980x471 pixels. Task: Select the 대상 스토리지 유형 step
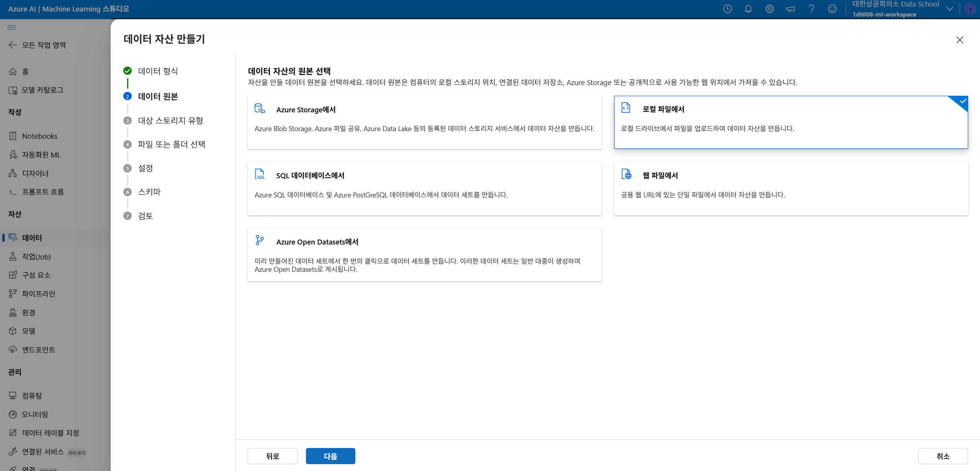coord(164,120)
